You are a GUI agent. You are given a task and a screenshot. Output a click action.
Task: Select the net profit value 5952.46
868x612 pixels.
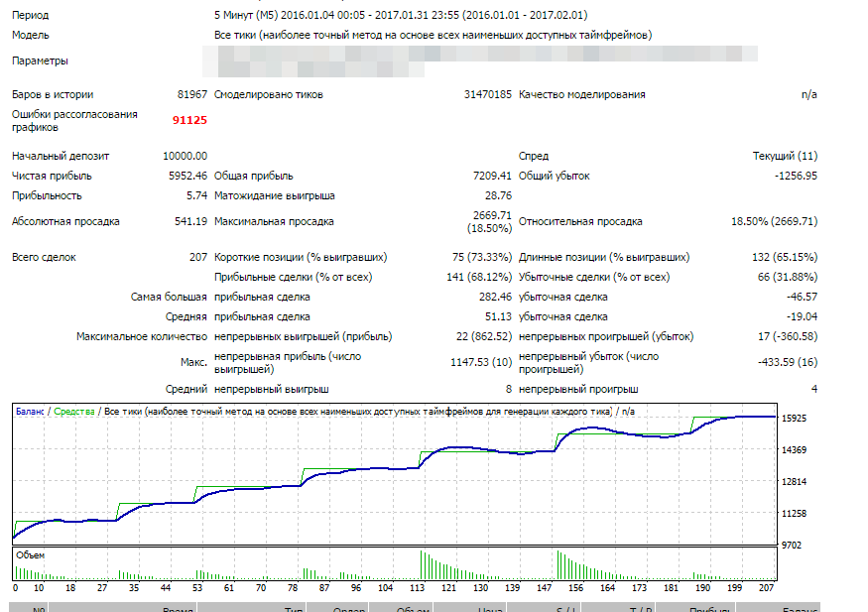point(186,176)
